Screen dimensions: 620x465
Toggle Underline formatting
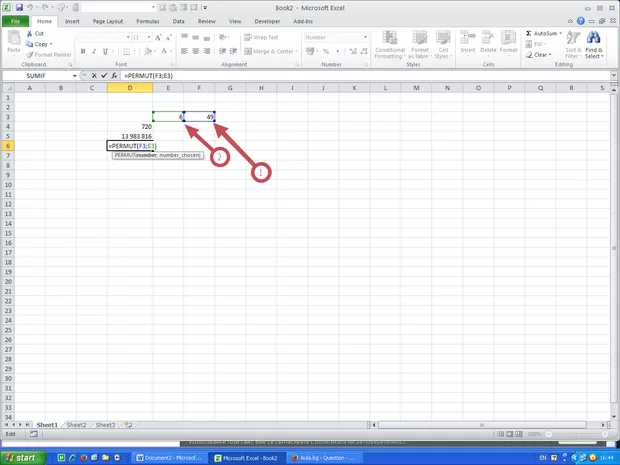[105, 51]
